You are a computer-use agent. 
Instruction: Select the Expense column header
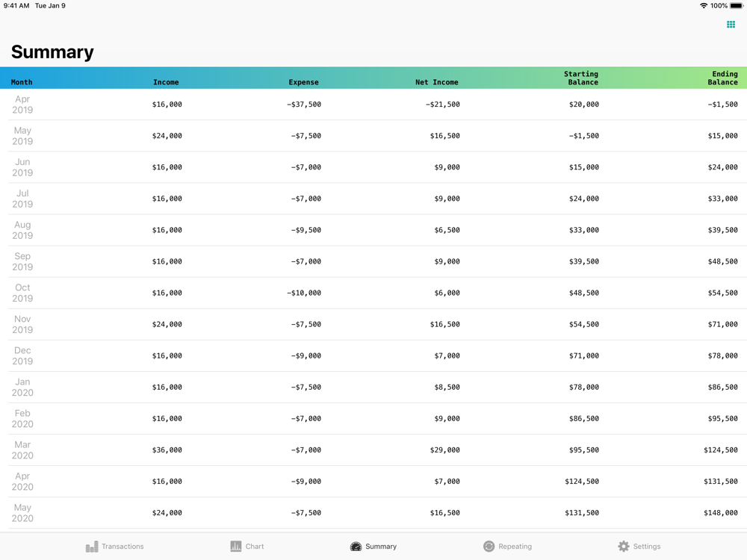(x=303, y=82)
